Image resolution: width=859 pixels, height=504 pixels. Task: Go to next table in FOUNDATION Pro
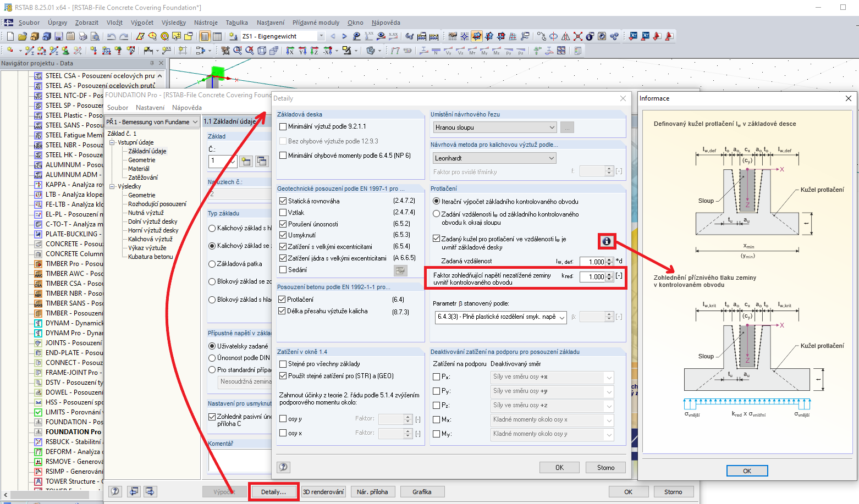tap(150, 491)
